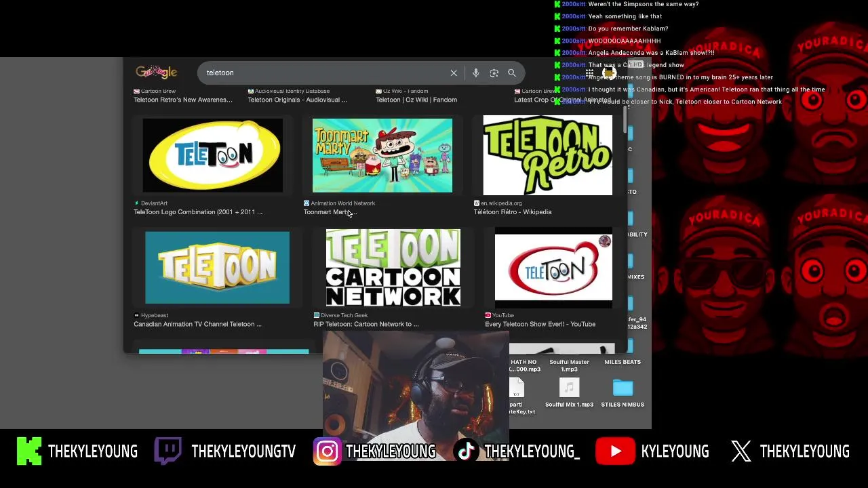The image size is (868, 488).
Task: Start voice search with microphone icon
Action: (x=476, y=73)
